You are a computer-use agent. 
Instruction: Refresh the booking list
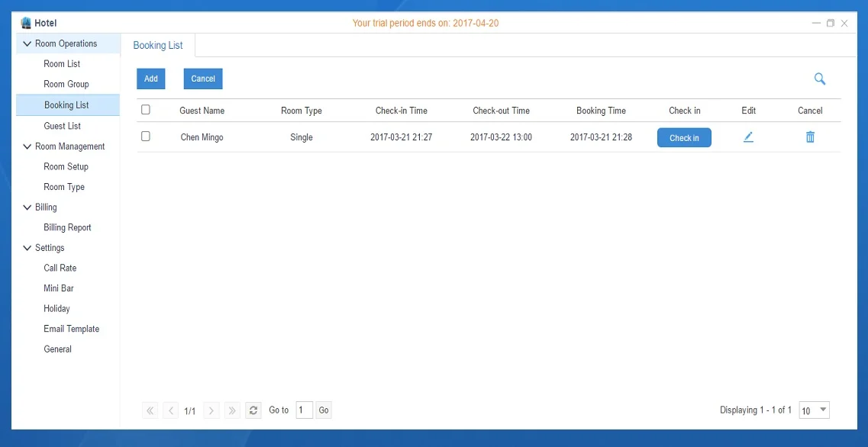point(253,410)
